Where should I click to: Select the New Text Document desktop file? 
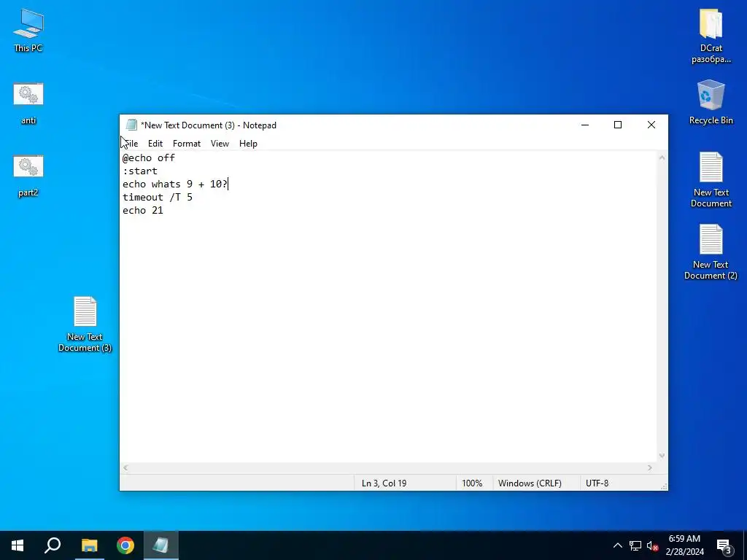[x=711, y=180]
